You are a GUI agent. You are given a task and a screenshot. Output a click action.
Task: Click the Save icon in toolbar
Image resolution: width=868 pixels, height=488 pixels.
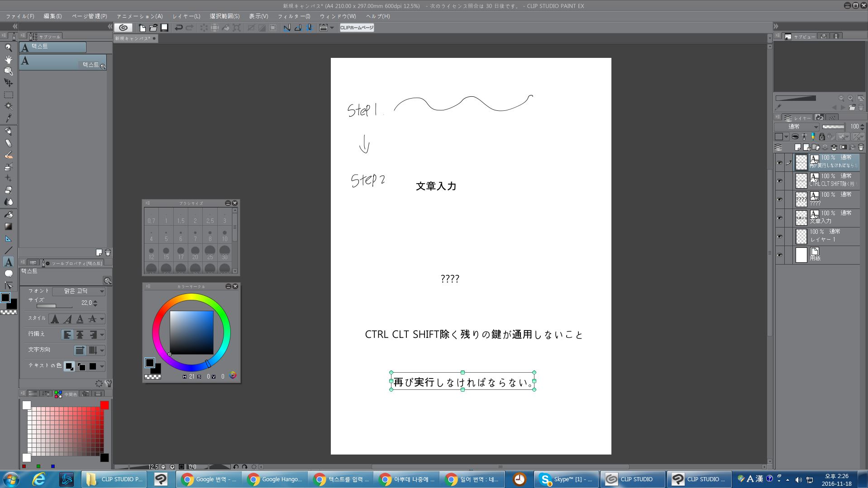165,28
